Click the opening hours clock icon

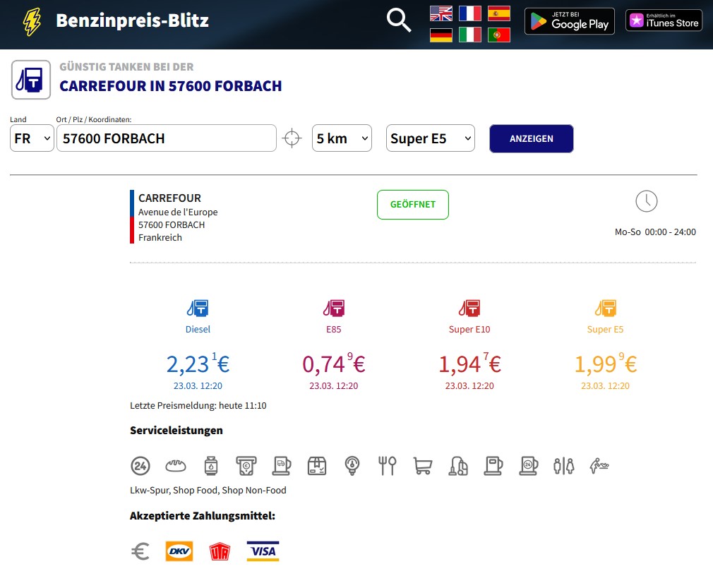coord(646,201)
